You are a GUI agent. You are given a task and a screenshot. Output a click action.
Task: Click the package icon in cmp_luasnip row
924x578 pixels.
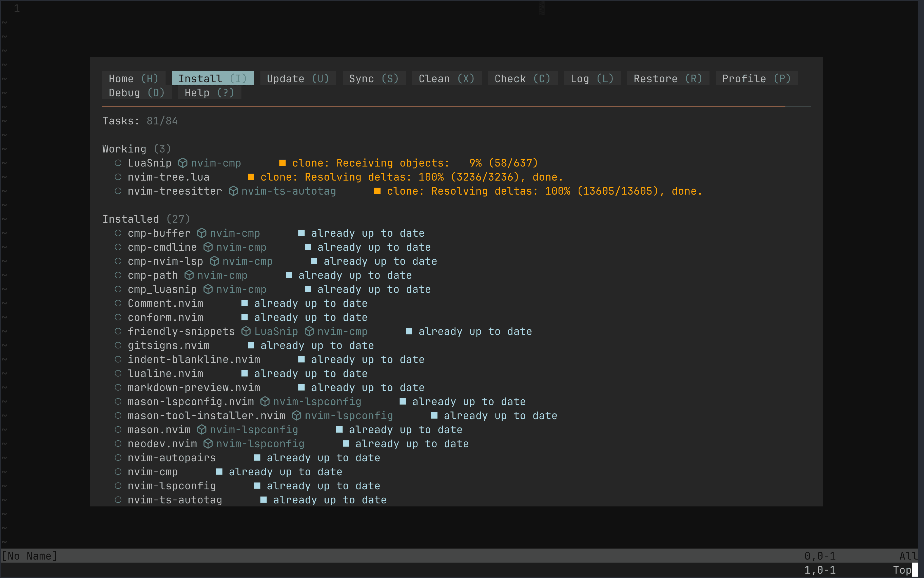coord(208,289)
